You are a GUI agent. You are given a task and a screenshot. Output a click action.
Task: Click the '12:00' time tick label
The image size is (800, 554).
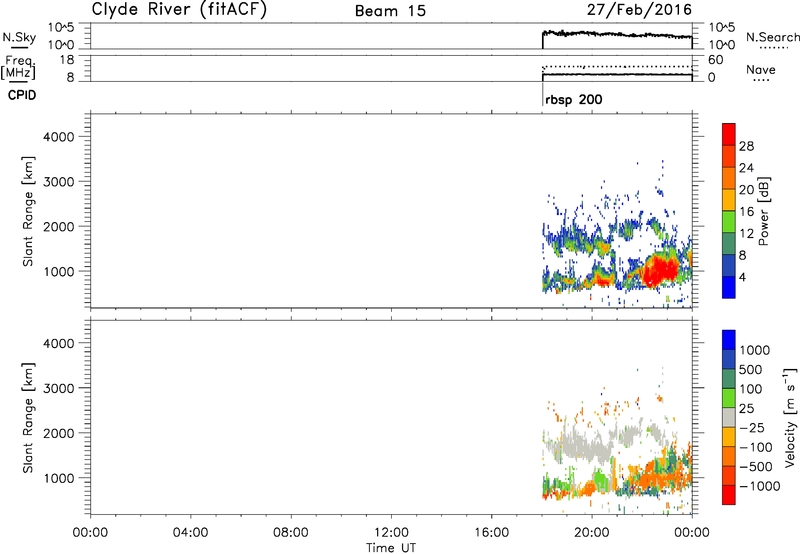(x=391, y=533)
